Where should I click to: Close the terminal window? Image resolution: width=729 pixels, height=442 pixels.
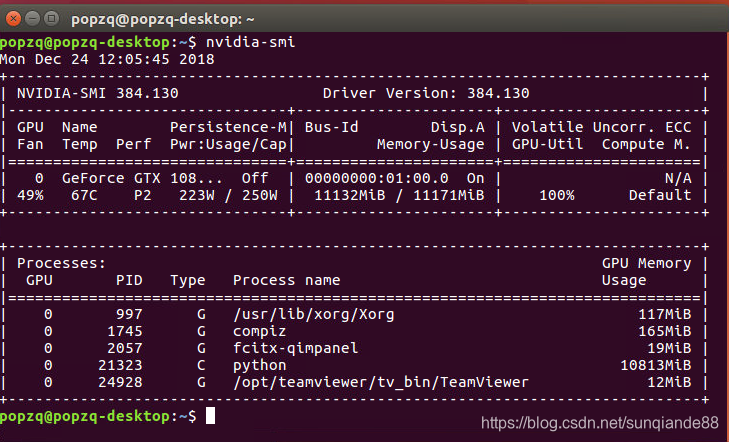13,19
